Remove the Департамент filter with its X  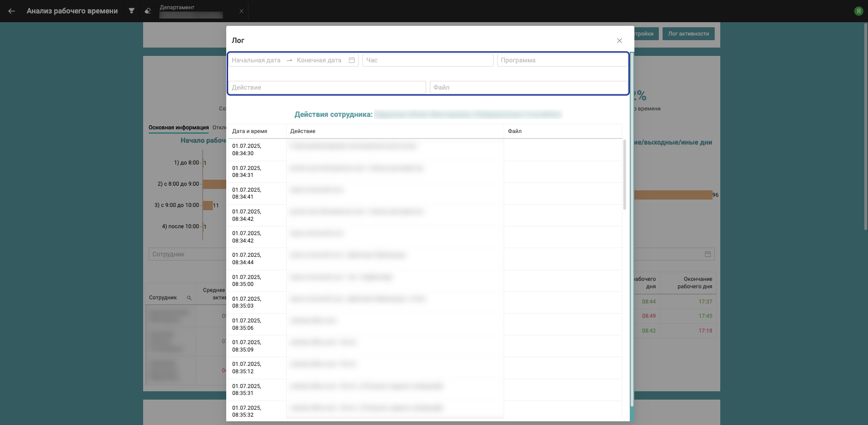tap(241, 11)
